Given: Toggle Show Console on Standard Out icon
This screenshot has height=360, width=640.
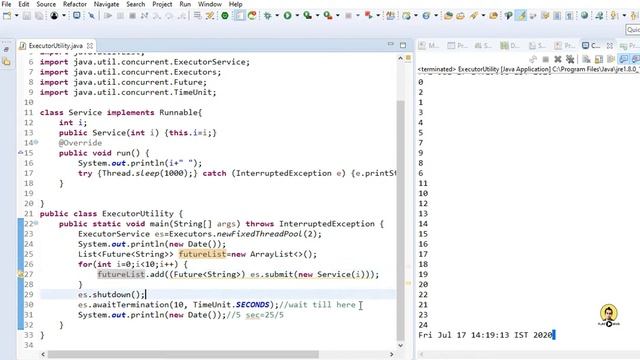Looking at the screenshot, I should [x=623, y=60].
